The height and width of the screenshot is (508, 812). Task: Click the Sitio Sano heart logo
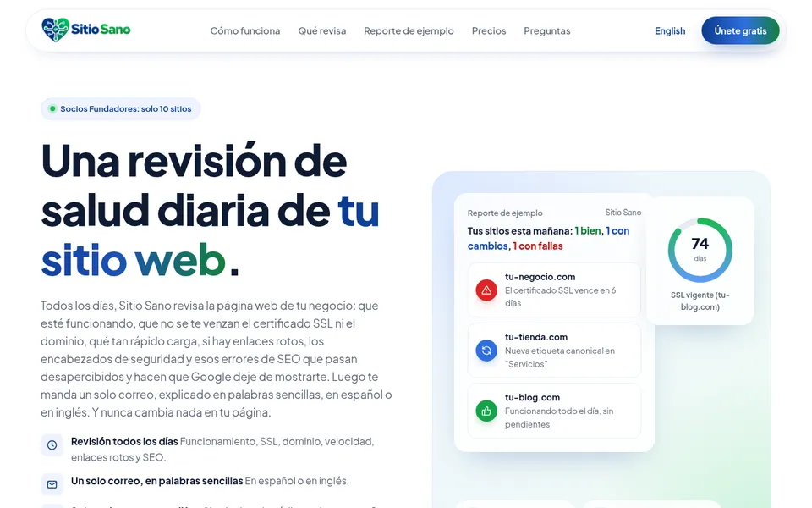pyautogui.click(x=56, y=30)
